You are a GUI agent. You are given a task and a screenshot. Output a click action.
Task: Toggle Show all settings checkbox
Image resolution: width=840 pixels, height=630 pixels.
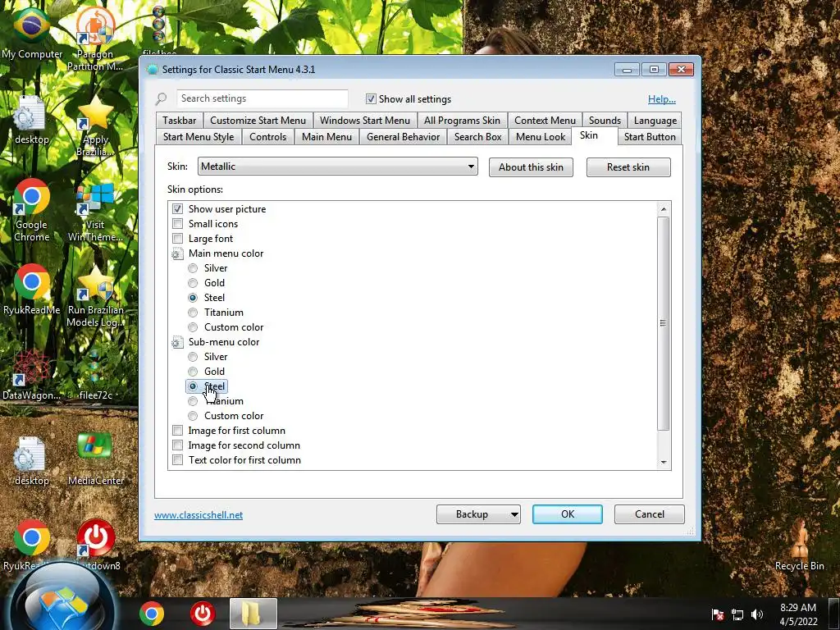pos(371,98)
